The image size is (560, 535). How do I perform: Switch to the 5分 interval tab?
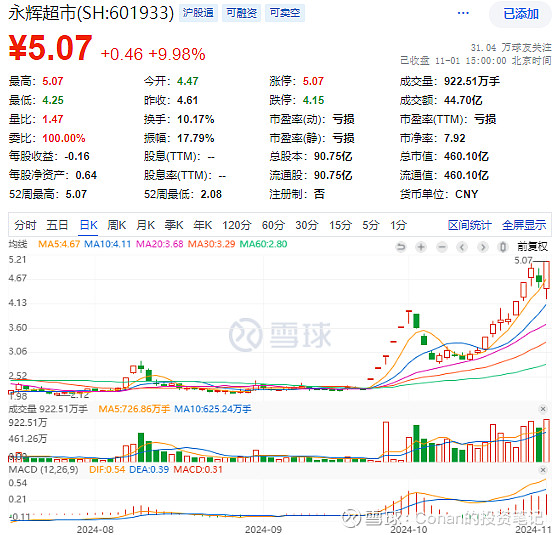371,225
